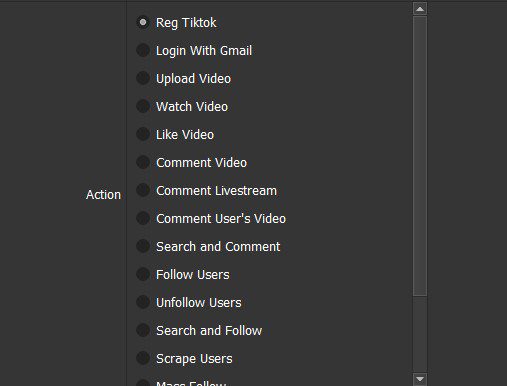Click the Action field label
Viewport: 507px width, 386px height.
point(103,195)
